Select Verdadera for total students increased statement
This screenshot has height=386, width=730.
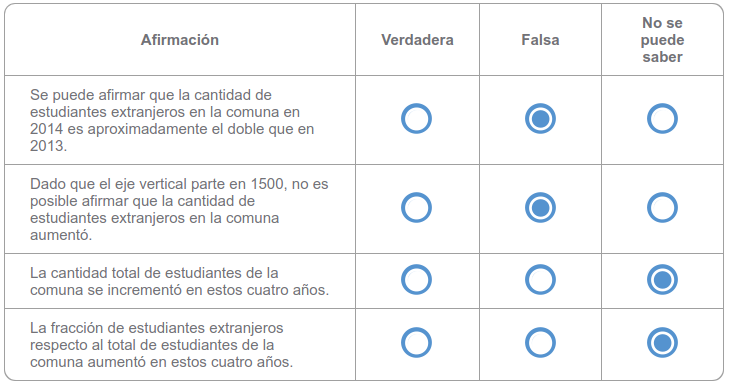click(416, 280)
